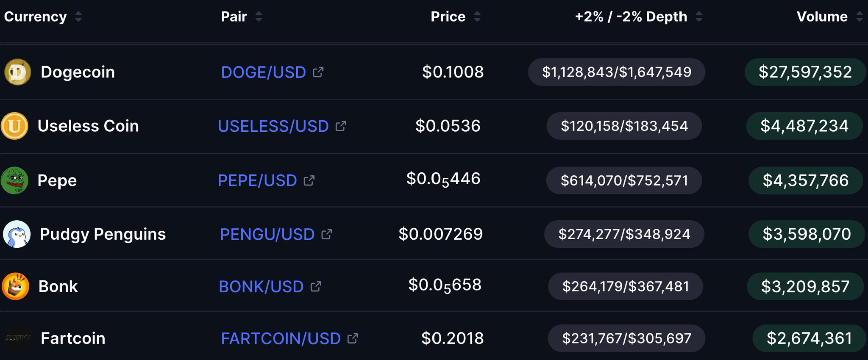The height and width of the screenshot is (360, 868).
Task: Click Pepe depth badge $614,070/$752,571
Action: coord(624,180)
